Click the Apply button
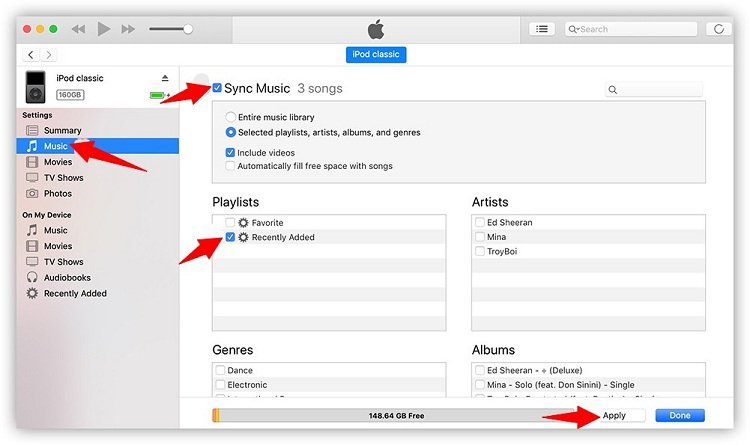Screen dimensions: 750x445 coord(614,415)
